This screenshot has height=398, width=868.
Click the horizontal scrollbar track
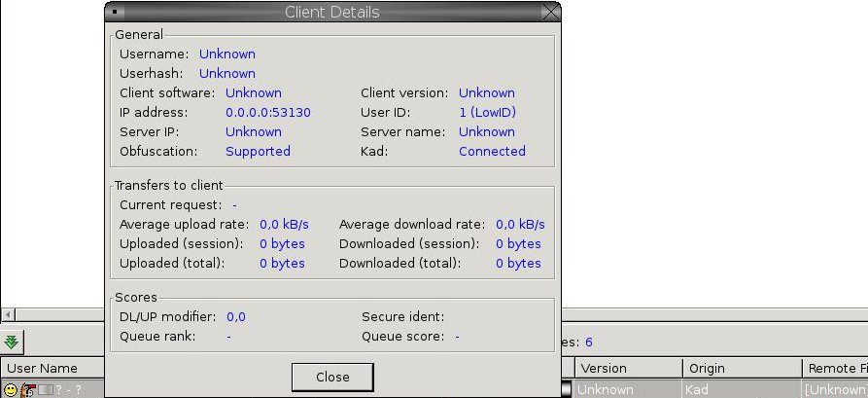(58, 315)
